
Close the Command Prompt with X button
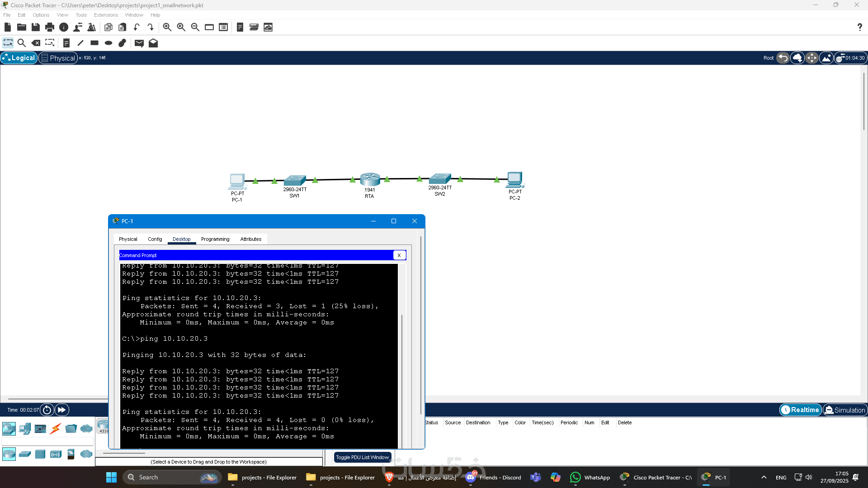point(399,255)
